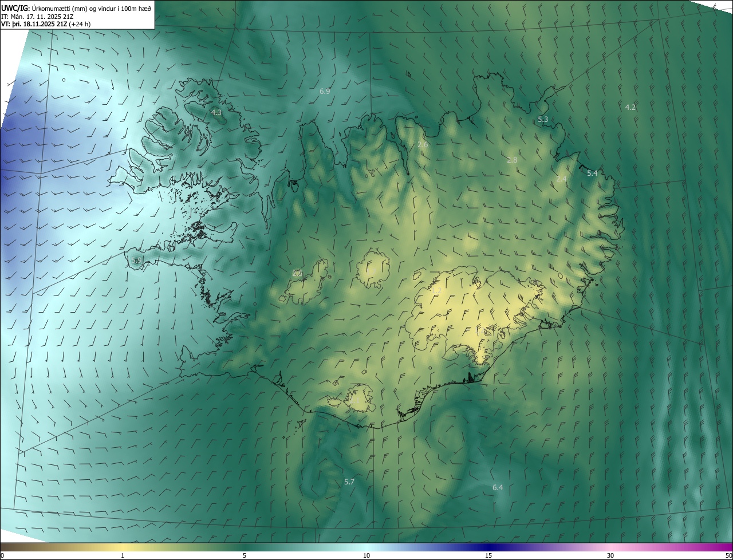733x560 pixels.
Task: Click the 5.3 value on the northeast coast
Action: 543,119
